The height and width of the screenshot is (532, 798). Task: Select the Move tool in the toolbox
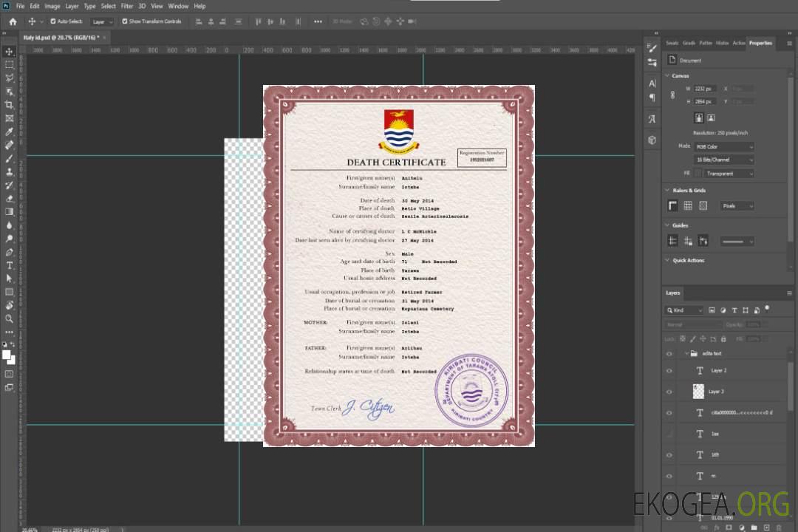[9, 52]
